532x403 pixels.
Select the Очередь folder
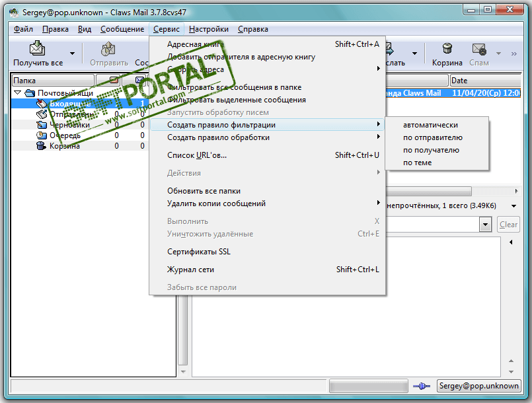click(x=65, y=135)
